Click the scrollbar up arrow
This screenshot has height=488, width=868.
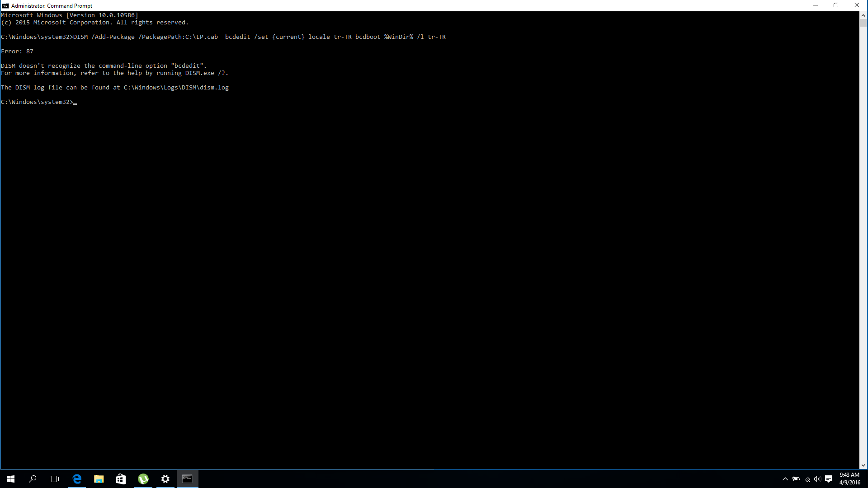coord(863,15)
